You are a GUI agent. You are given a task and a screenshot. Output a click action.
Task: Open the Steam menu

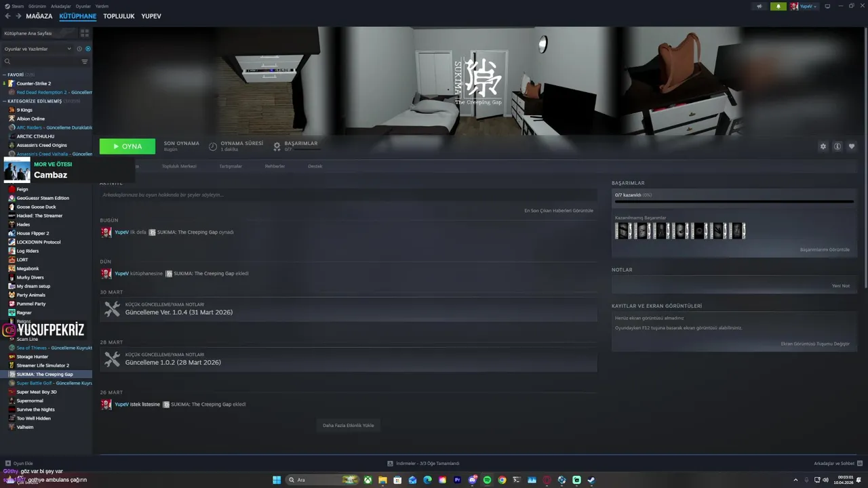coord(14,6)
